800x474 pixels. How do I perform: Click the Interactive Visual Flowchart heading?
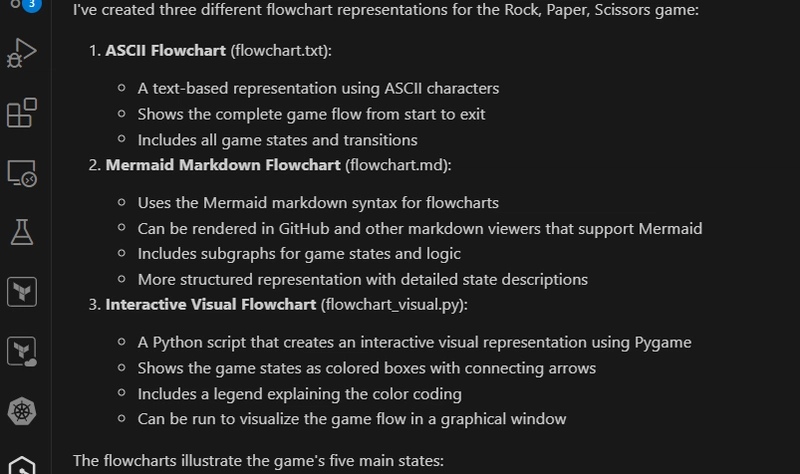pos(211,305)
